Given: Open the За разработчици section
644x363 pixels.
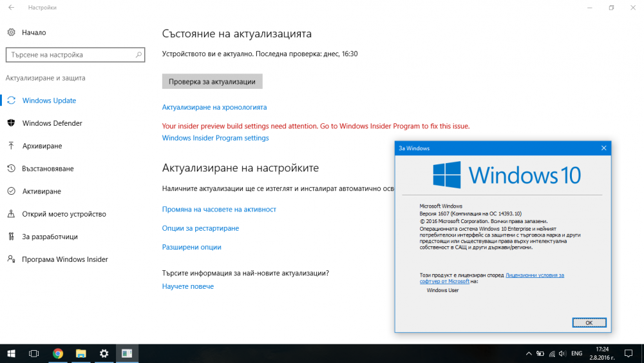Looking at the screenshot, I should (x=50, y=237).
